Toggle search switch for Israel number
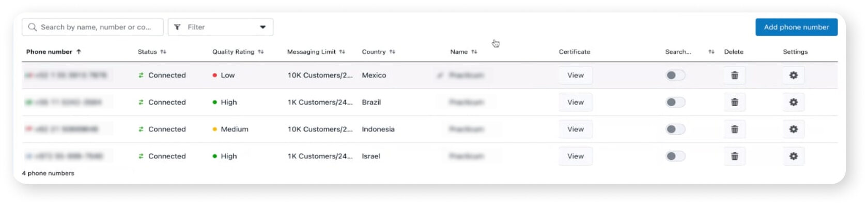868x206 pixels. point(675,156)
